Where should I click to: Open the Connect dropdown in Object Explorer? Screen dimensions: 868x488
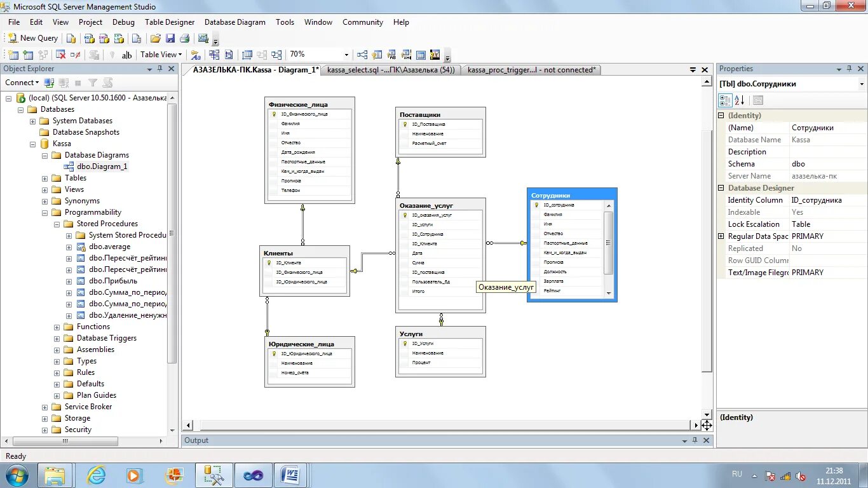pos(22,83)
